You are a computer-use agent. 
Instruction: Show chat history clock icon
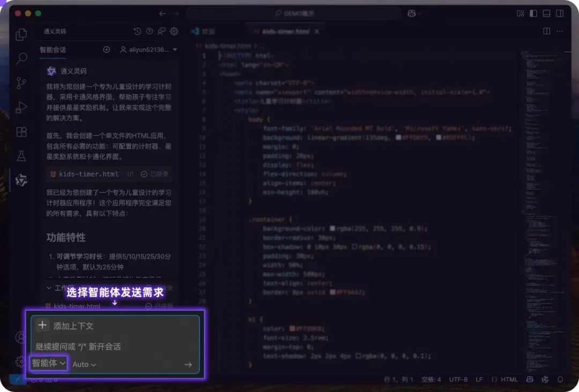pyautogui.click(x=137, y=32)
